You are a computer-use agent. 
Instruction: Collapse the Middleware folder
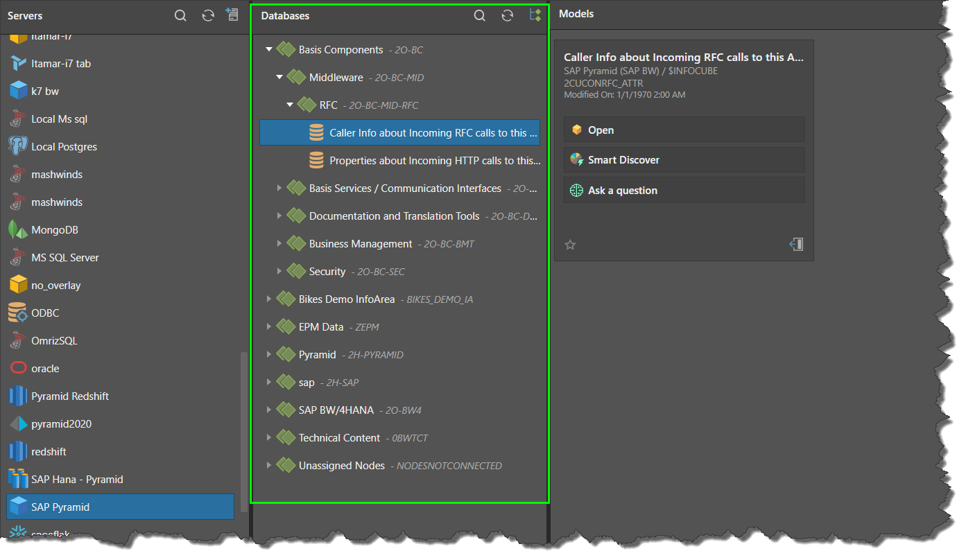[x=279, y=78]
